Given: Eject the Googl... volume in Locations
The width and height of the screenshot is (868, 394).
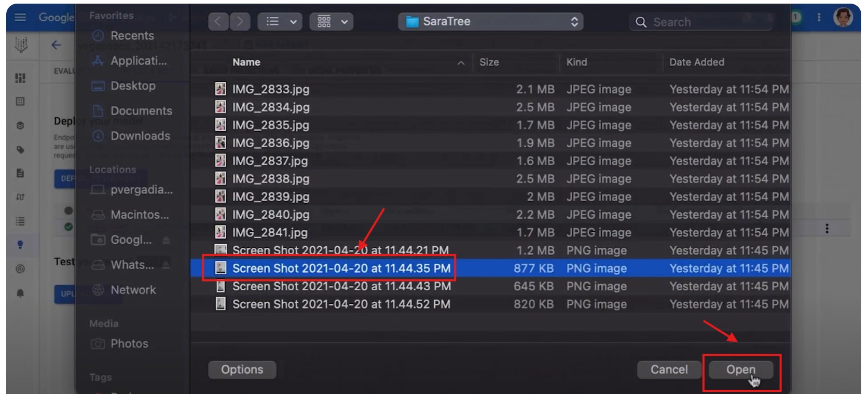Looking at the screenshot, I should (x=166, y=240).
